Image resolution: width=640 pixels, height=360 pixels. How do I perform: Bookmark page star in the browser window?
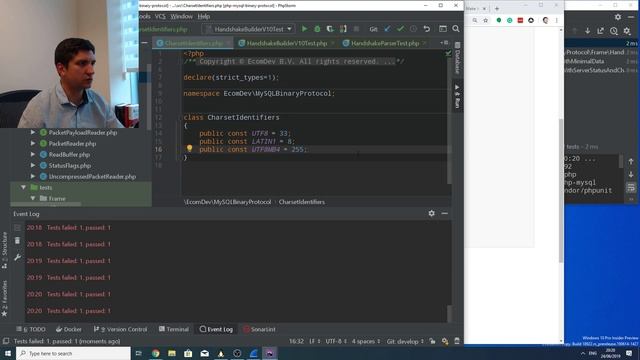[485, 20]
